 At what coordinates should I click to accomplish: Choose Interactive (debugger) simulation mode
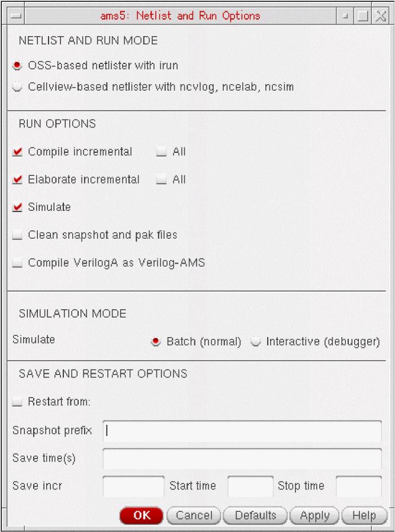[x=256, y=342]
